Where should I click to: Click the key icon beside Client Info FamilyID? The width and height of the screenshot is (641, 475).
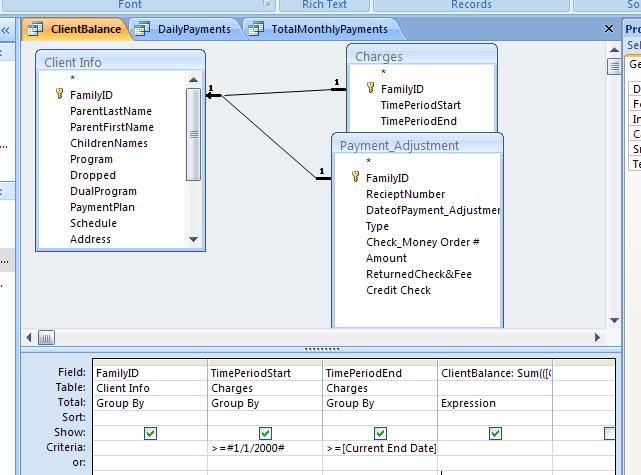pos(60,94)
